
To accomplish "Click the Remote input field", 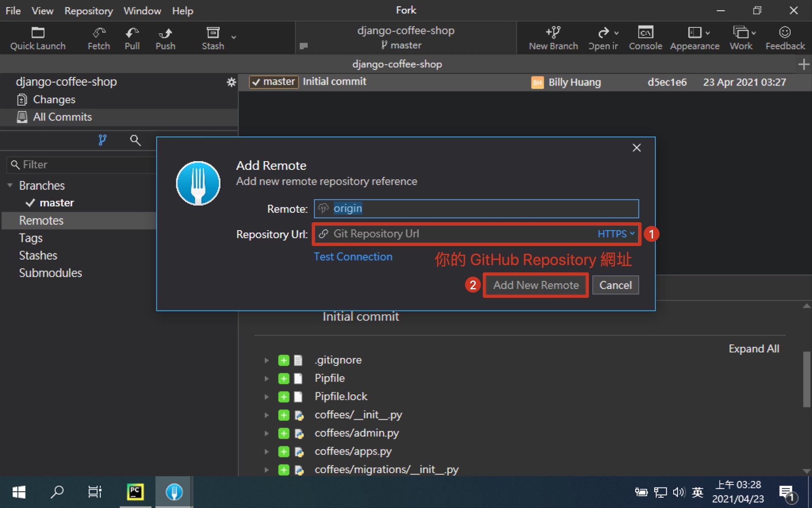I will pos(475,208).
